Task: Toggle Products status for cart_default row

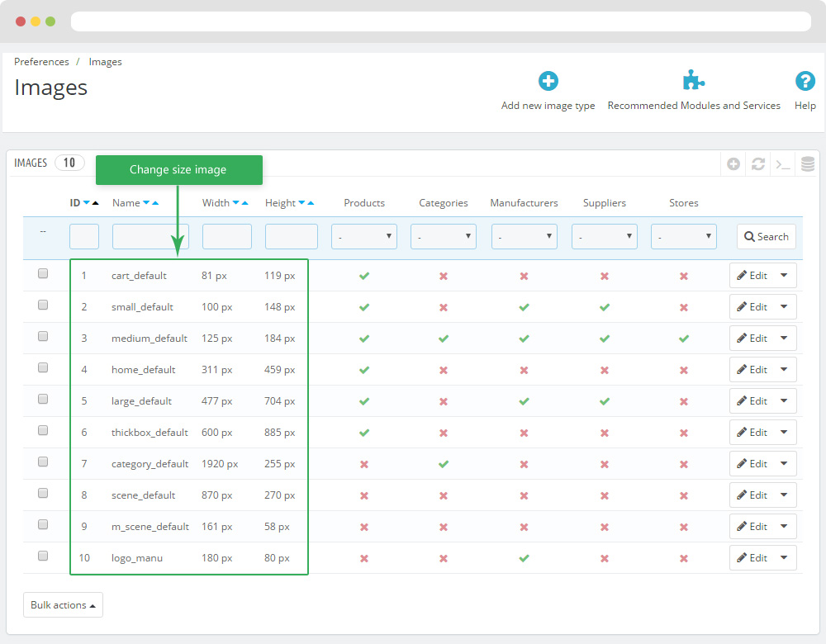Action: click(364, 276)
